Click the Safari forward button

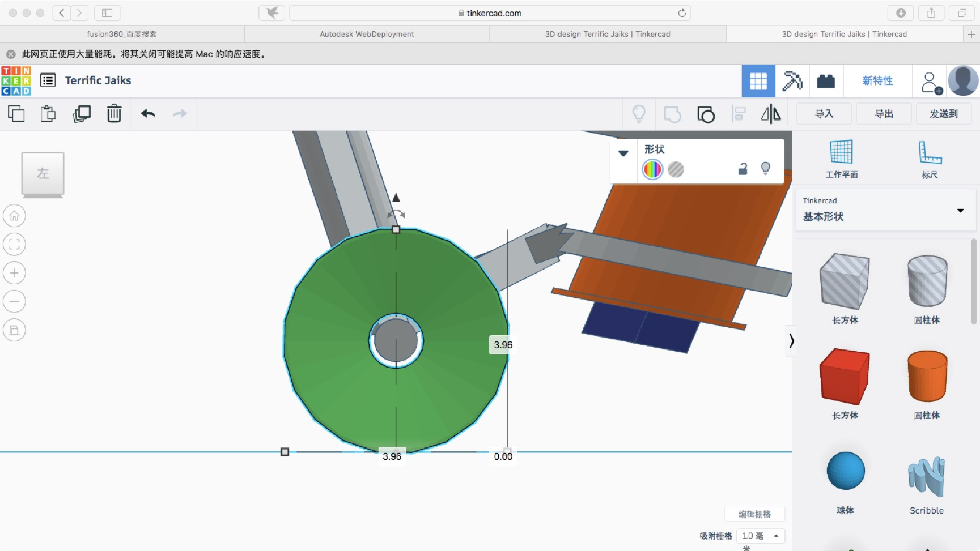(79, 12)
